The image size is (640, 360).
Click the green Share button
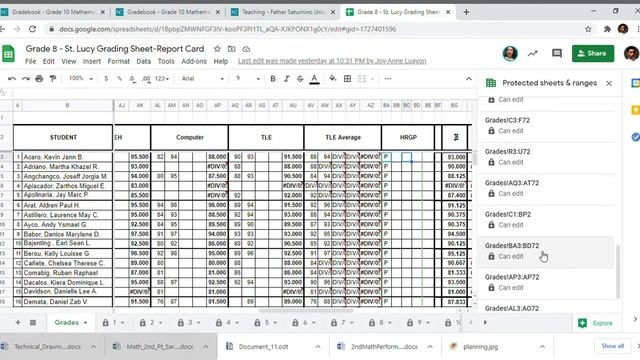click(593, 53)
